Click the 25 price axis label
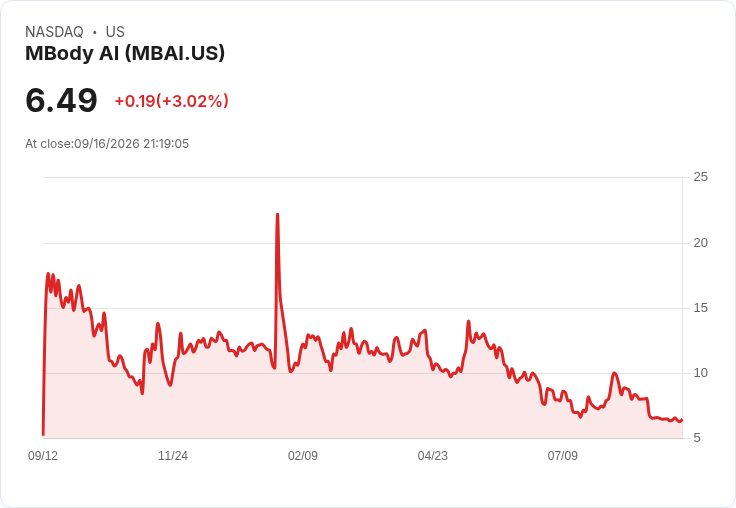 point(700,177)
